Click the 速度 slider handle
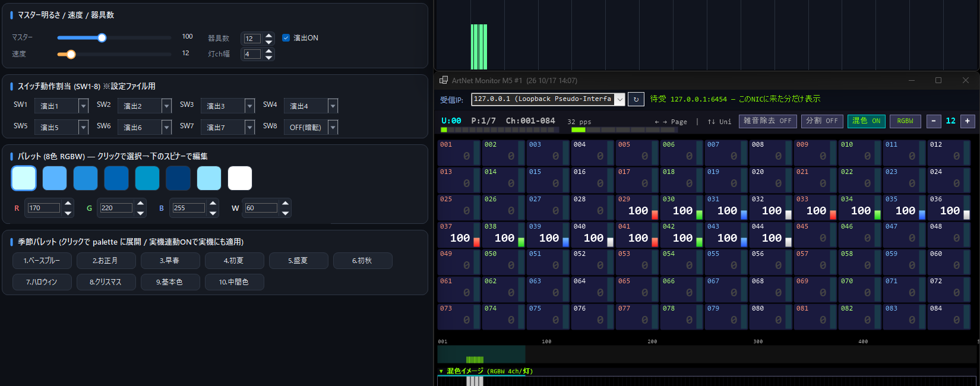This screenshot has width=980, height=386. click(x=71, y=55)
